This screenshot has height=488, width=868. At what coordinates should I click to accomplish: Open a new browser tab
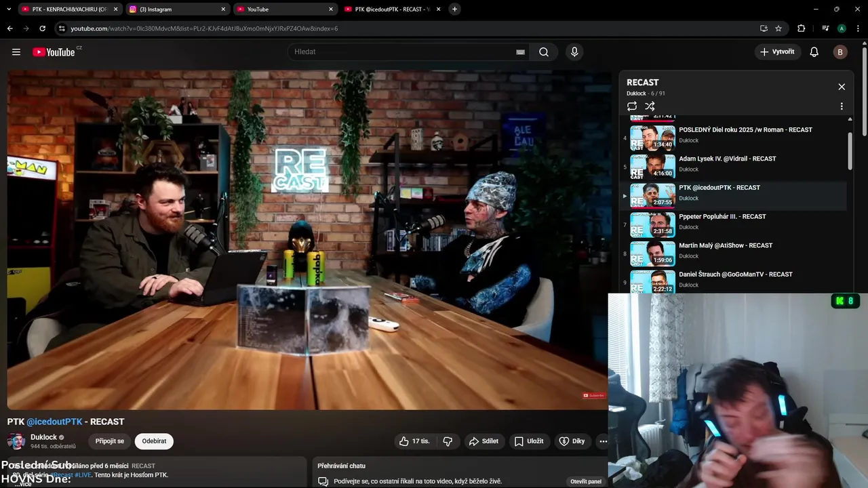click(x=454, y=9)
